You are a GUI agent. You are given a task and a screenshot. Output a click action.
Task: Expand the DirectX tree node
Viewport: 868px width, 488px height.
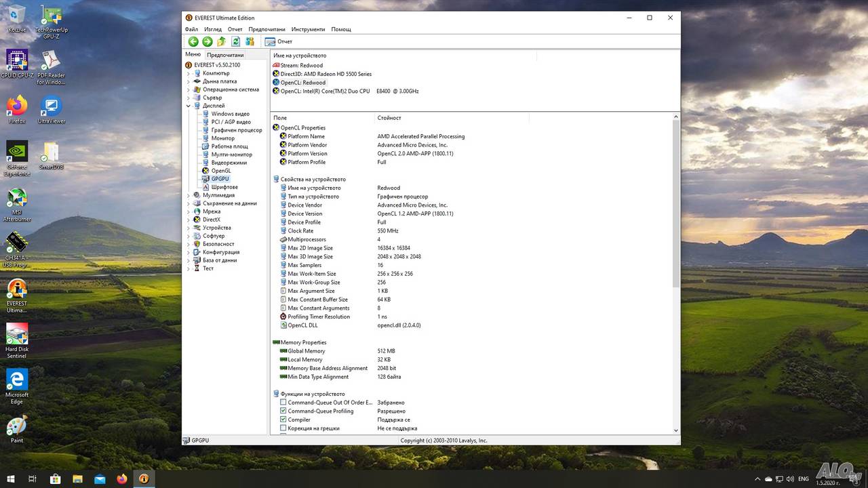point(189,220)
